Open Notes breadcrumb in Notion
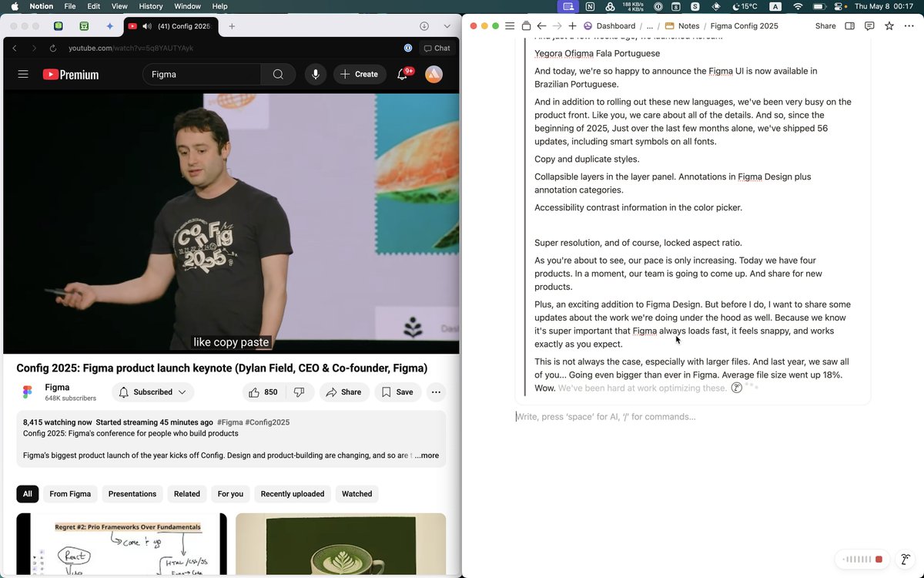Screen dimensions: 924x578 682,26
